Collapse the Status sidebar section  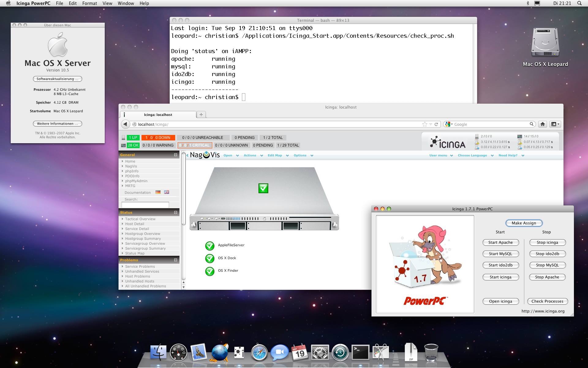176,212
